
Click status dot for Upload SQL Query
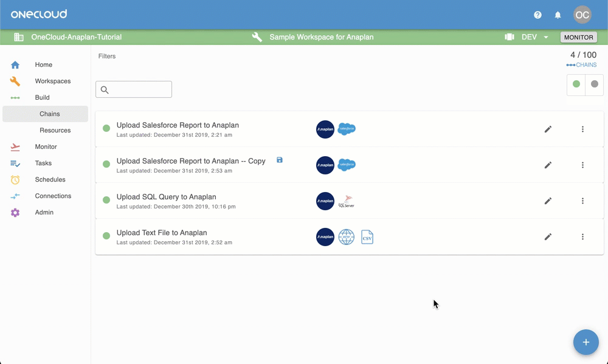(106, 200)
